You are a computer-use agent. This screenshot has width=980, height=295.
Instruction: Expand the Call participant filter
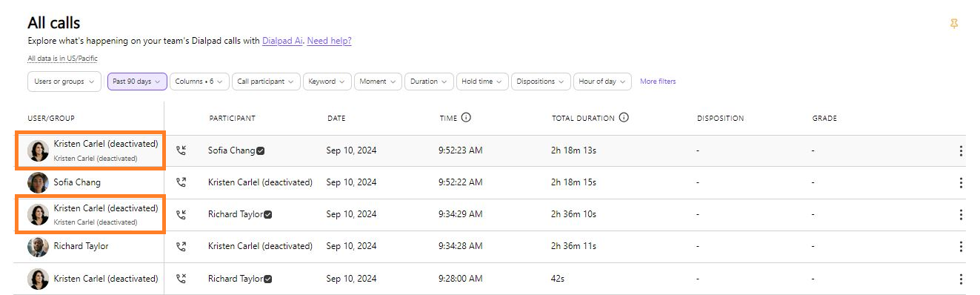[x=266, y=82]
